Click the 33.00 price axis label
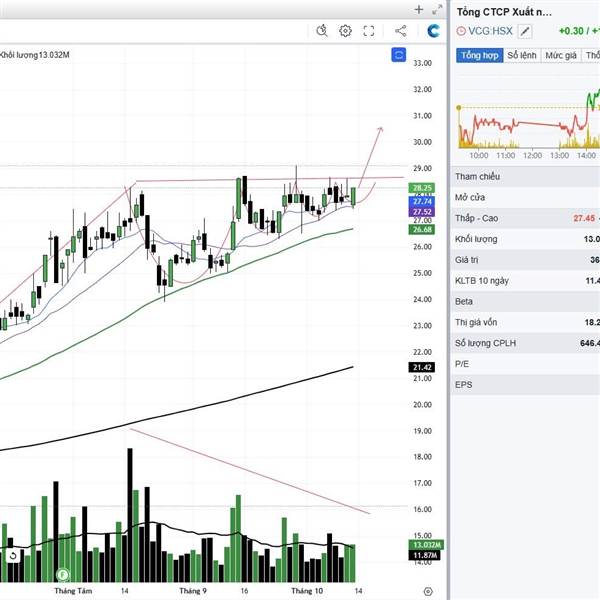600x600 pixels. click(x=422, y=63)
